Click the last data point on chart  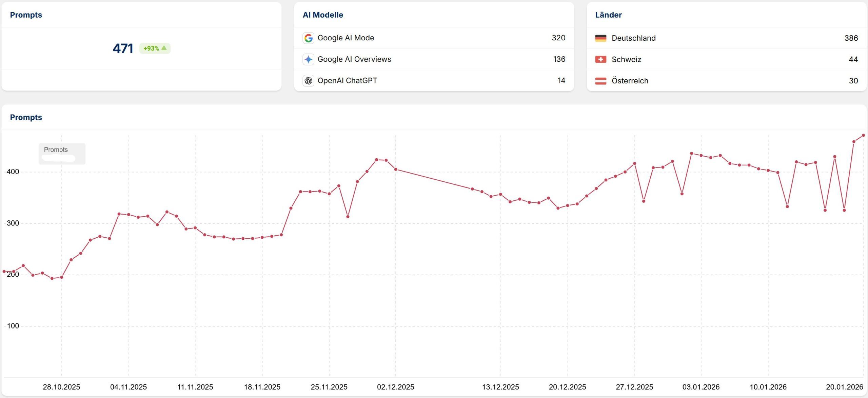point(863,135)
